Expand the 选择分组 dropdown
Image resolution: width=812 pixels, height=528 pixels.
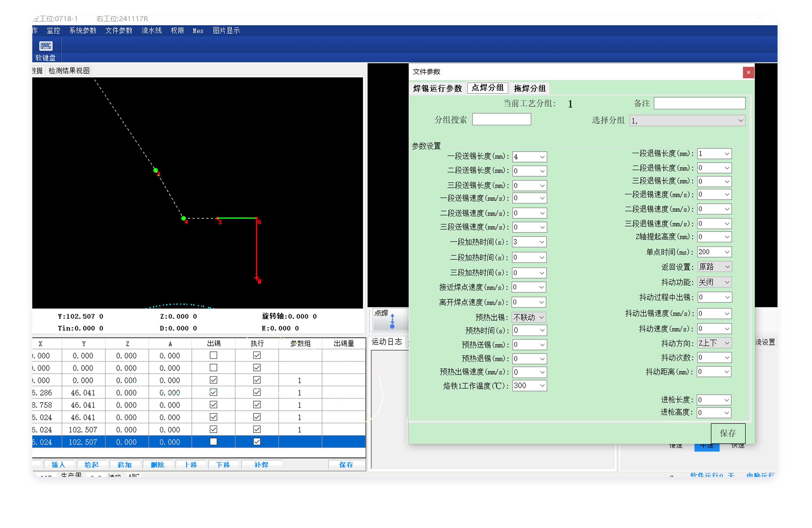[740, 121]
